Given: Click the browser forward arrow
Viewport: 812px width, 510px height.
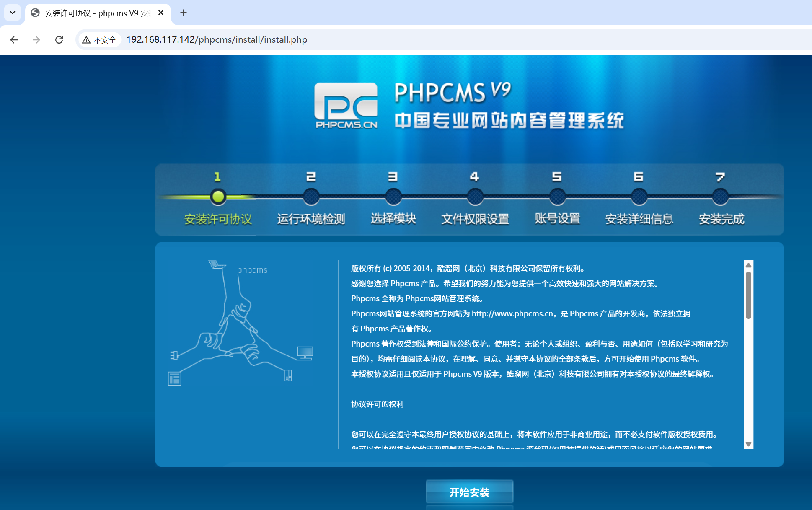Looking at the screenshot, I should click(x=36, y=40).
